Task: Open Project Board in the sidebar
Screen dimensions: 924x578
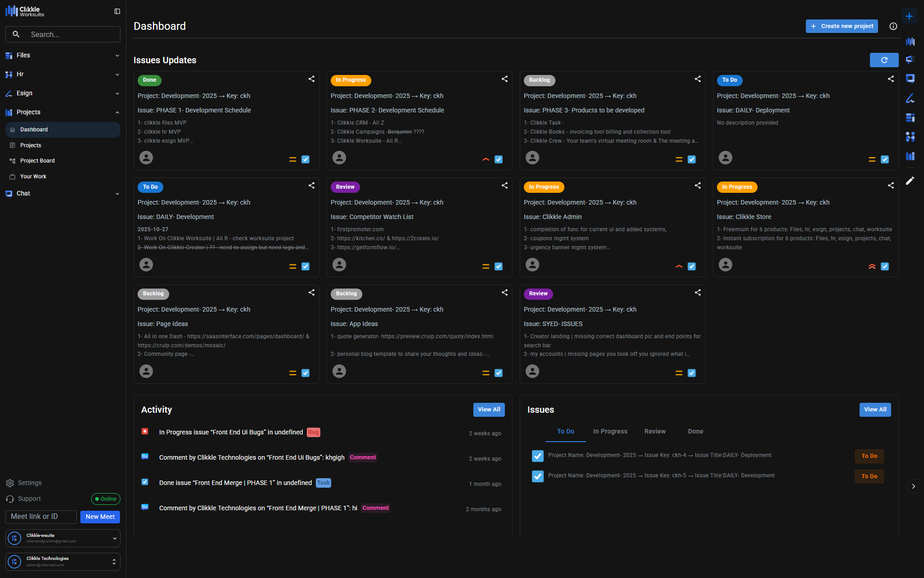Action: [x=37, y=161]
